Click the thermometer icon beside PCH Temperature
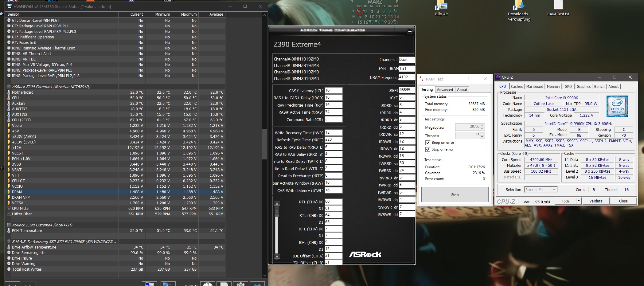 click(9, 231)
